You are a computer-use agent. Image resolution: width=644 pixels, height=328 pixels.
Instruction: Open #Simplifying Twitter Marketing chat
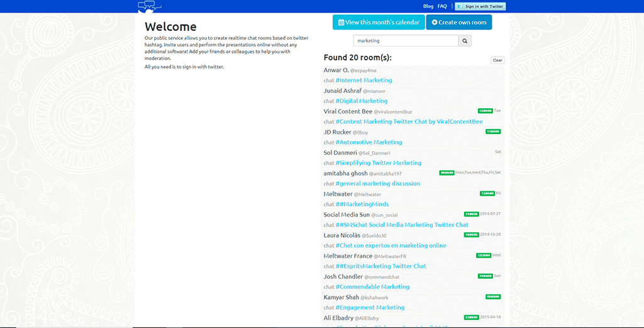coord(378,163)
